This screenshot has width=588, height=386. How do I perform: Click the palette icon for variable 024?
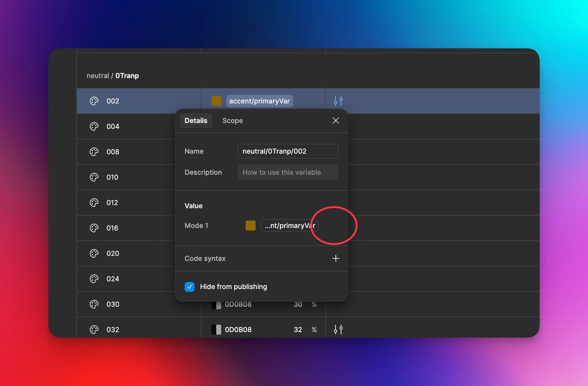94,279
